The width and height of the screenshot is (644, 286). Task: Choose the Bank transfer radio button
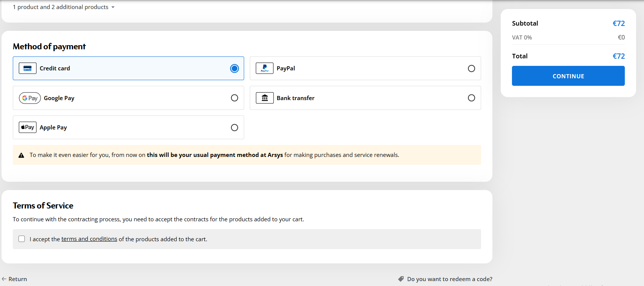(x=471, y=98)
